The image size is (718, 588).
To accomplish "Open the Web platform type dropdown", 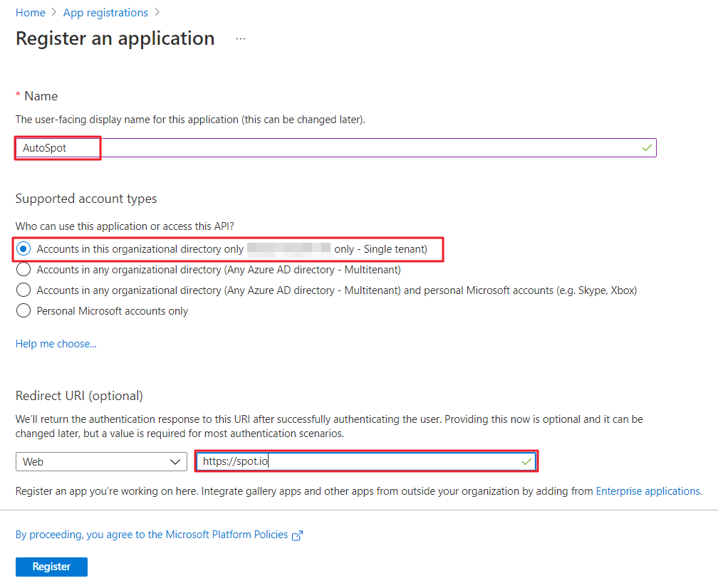I will 101,462.
